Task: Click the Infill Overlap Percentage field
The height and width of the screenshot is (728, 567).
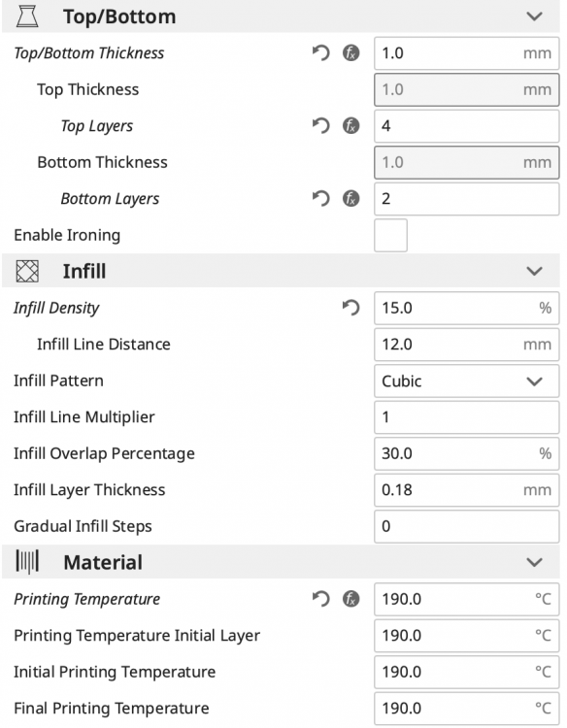Action: click(x=467, y=453)
